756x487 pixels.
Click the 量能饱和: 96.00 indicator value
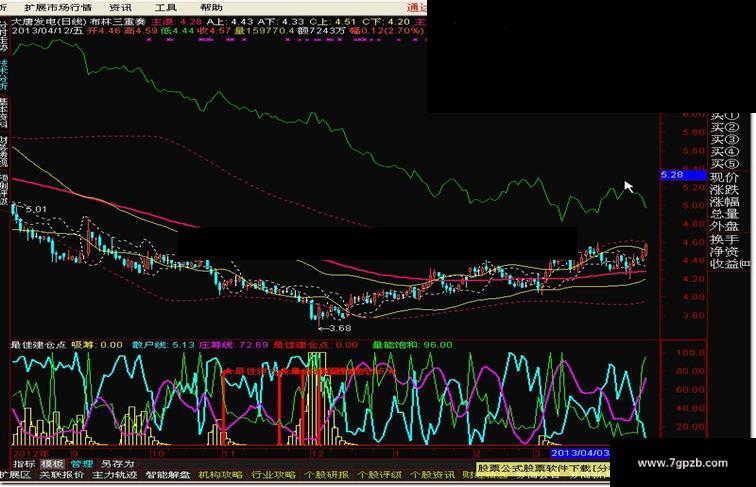coord(413,345)
